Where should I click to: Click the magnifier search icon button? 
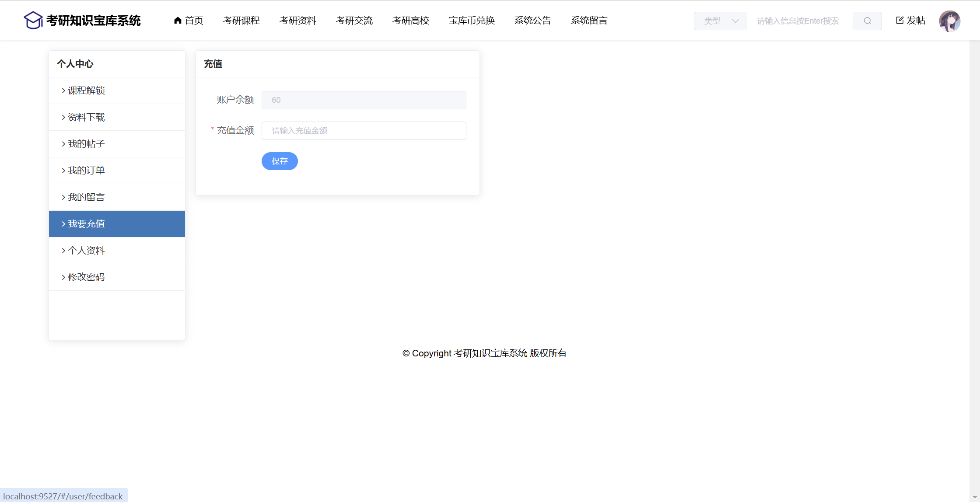[867, 21]
